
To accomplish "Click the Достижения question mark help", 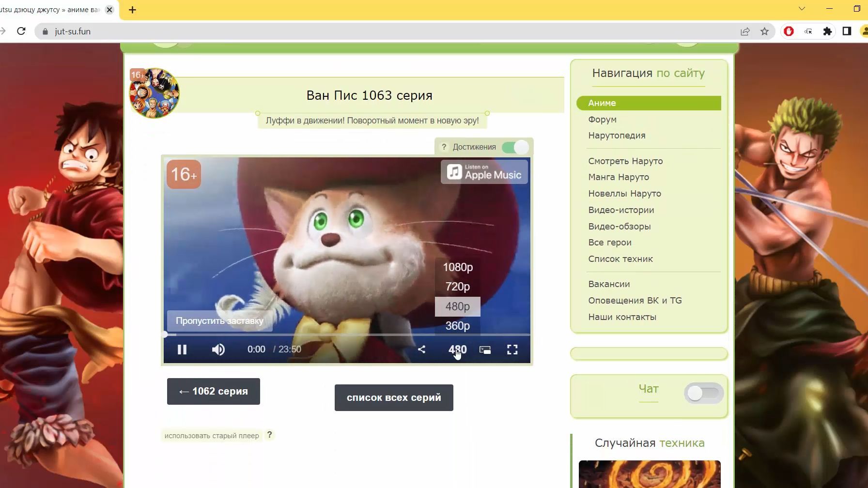I will [x=444, y=147].
